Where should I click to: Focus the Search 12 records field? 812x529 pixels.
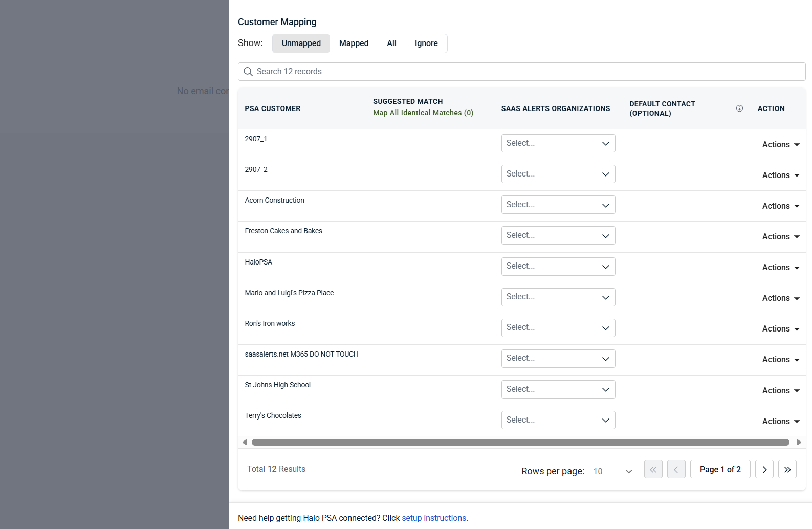[x=521, y=72]
